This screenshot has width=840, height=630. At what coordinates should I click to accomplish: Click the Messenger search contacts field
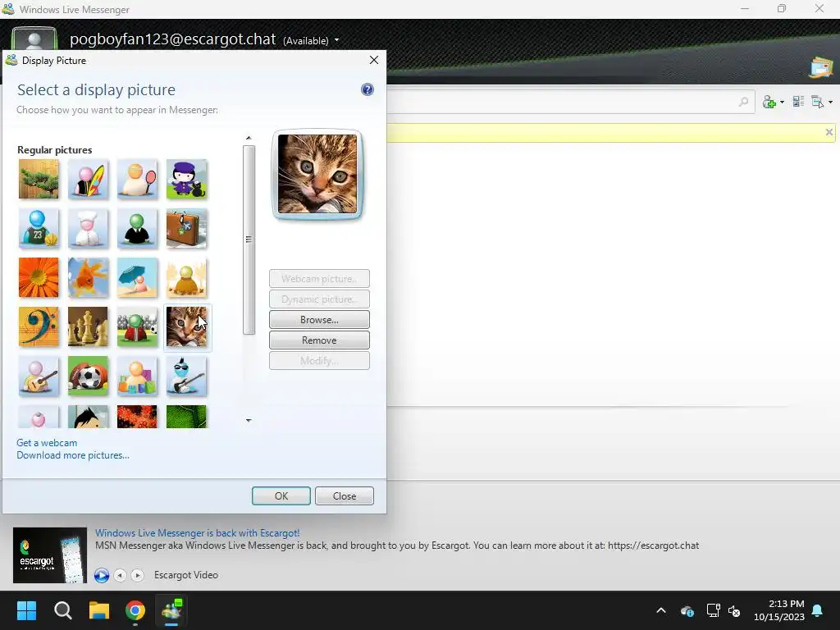click(571, 101)
